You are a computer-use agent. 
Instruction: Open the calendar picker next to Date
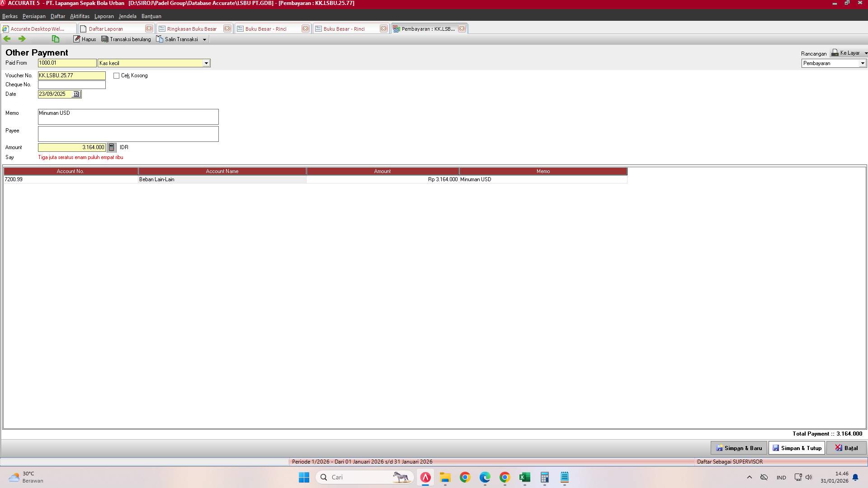pyautogui.click(x=76, y=94)
